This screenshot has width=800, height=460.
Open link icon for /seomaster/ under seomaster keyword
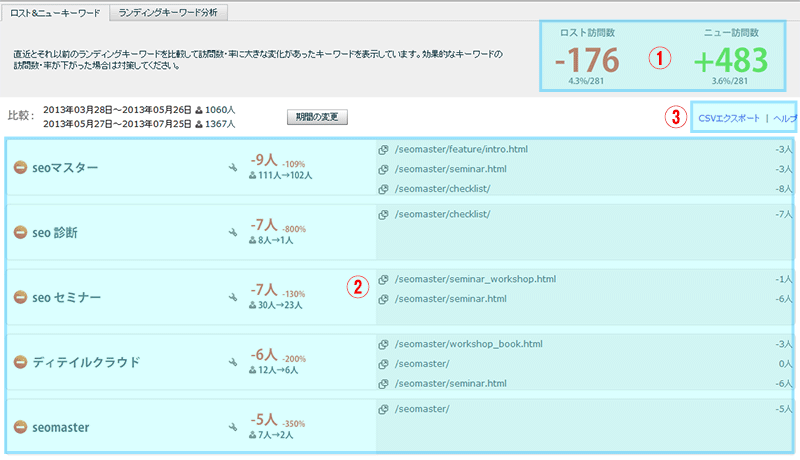(x=384, y=409)
